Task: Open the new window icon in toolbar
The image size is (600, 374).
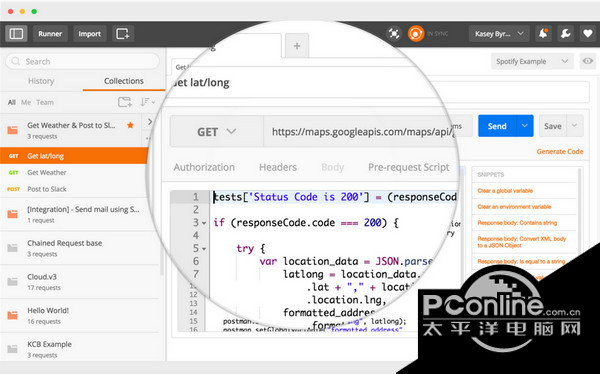Action: click(123, 34)
